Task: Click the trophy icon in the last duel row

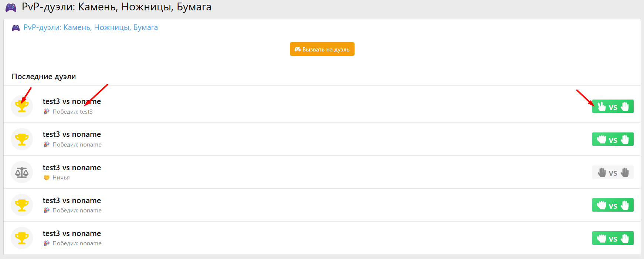Action: coord(22,238)
